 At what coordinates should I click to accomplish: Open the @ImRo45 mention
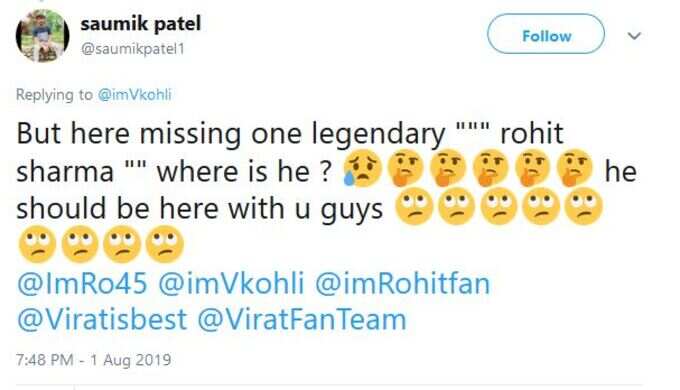(82, 283)
